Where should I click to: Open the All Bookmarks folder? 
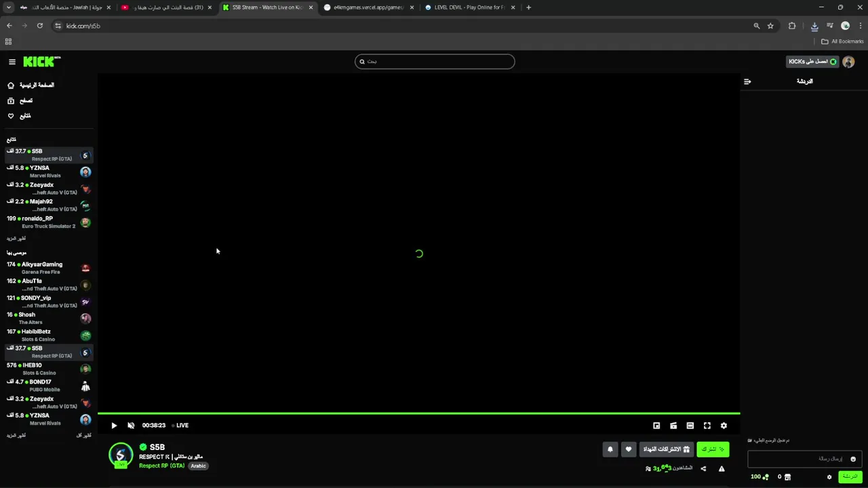(x=843, y=41)
